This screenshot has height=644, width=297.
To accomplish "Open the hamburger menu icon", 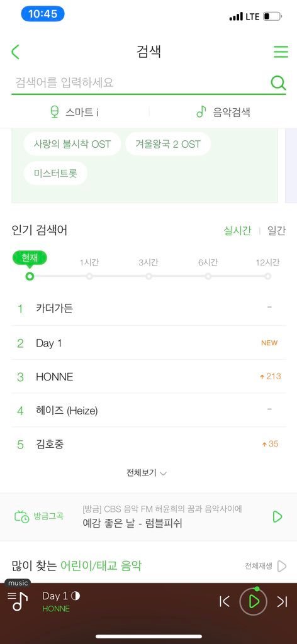I will coord(281,52).
